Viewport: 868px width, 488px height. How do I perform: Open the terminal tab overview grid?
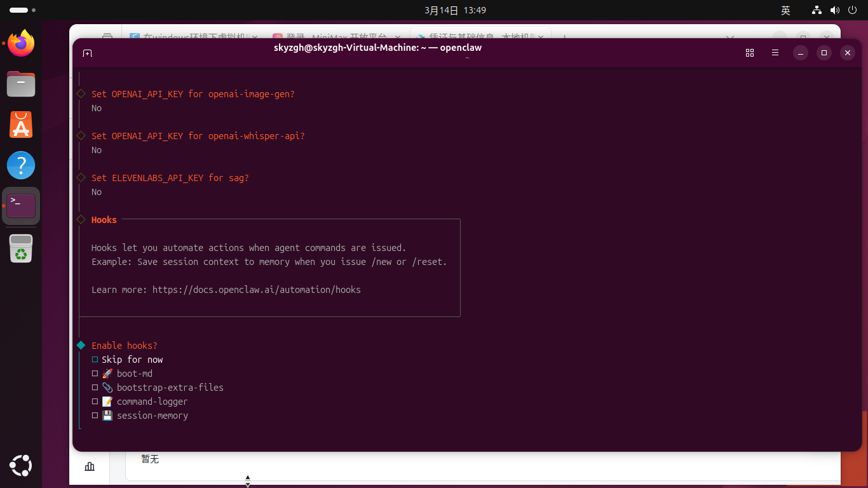(750, 53)
